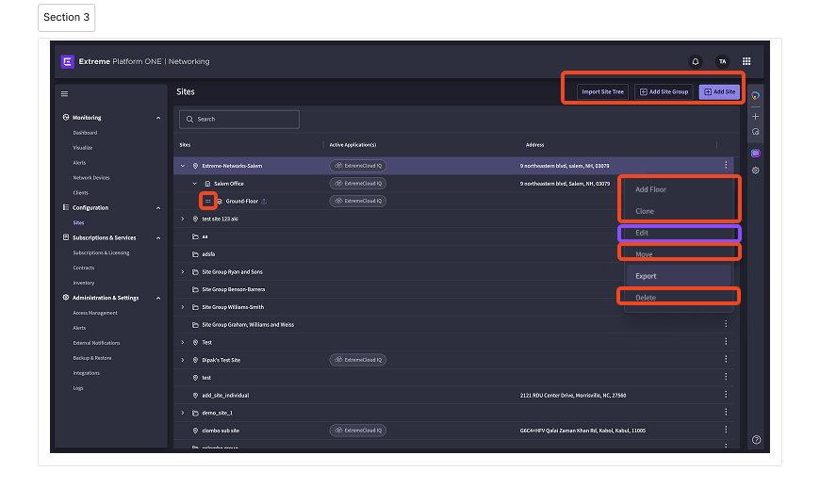Image resolution: width=820 pixels, height=504 pixels.
Task: Expand demo_site_1 group
Action: point(183,413)
